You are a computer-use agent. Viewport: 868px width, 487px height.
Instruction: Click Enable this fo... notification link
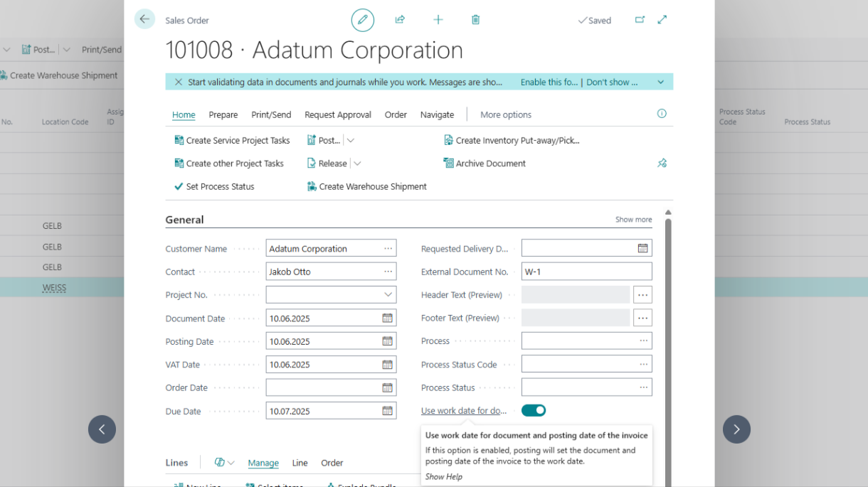point(549,82)
